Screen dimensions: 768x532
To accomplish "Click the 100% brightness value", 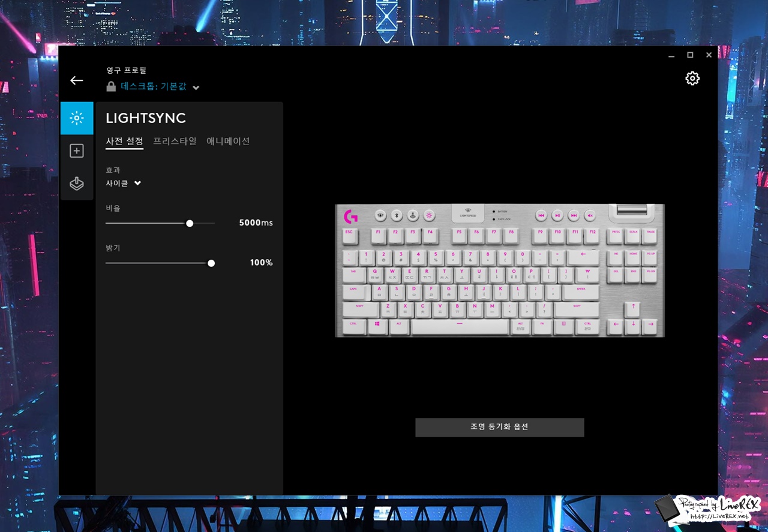I will (261, 262).
